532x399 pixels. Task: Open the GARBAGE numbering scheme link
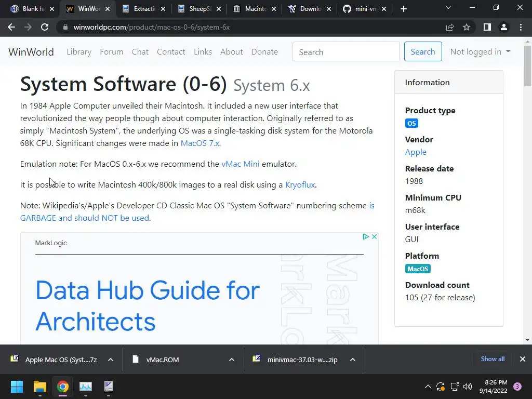pyautogui.click(x=85, y=218)
